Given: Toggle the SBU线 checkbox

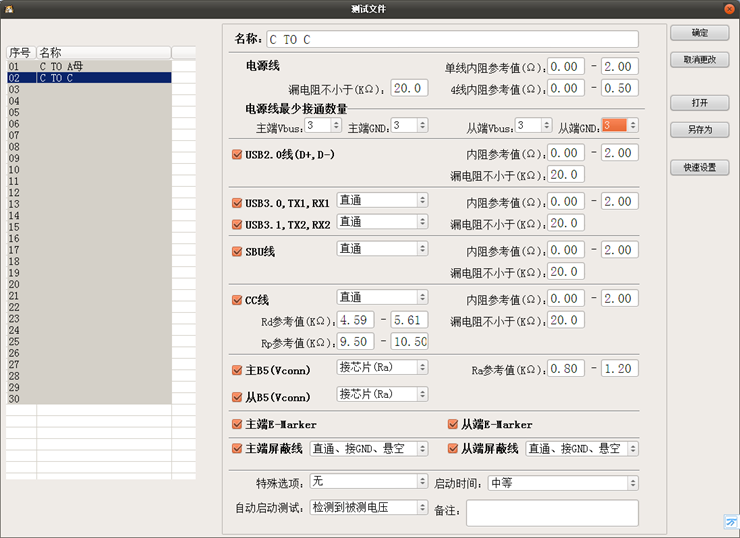Looking at the screenshot, I should click(x=237, y=250).
